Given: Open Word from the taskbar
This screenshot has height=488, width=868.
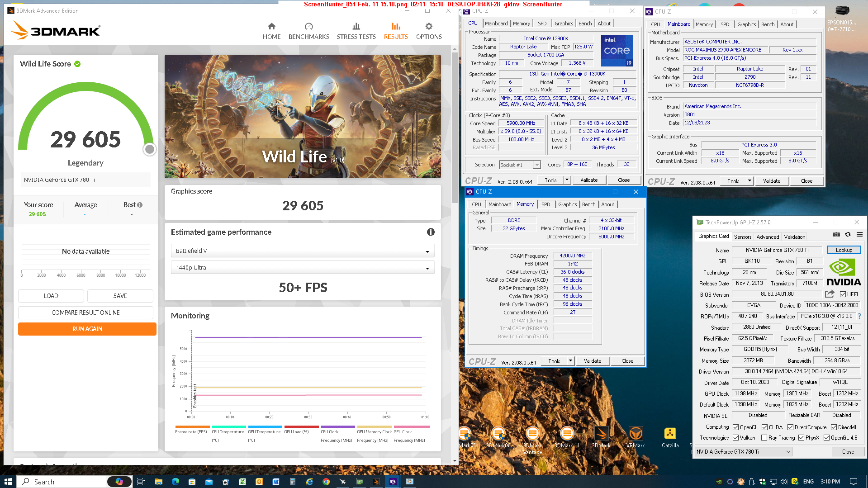Looking at the screenshot, I should point(276,482).
